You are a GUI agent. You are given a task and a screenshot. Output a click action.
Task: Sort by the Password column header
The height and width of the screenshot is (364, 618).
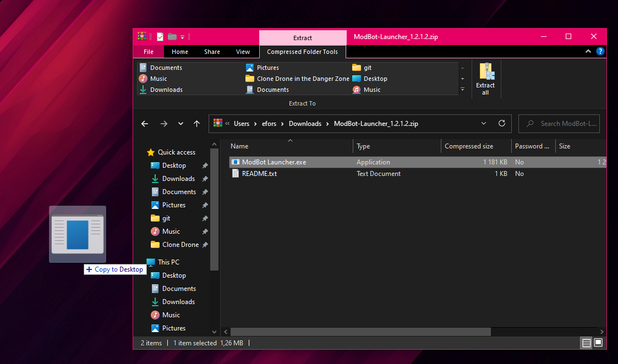coord(533,146)
